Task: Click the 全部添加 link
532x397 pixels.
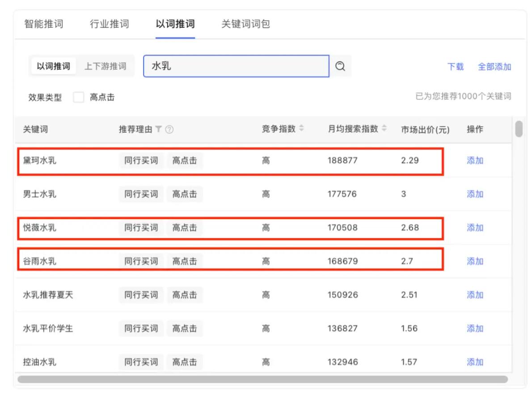Action: tap(494, 67)
